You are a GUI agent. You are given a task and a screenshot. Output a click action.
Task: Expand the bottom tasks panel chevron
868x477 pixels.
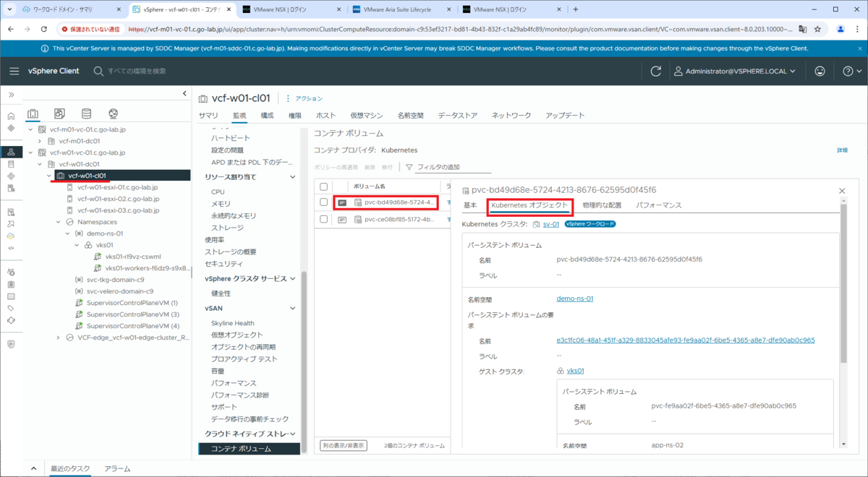(x=33, y=469)
